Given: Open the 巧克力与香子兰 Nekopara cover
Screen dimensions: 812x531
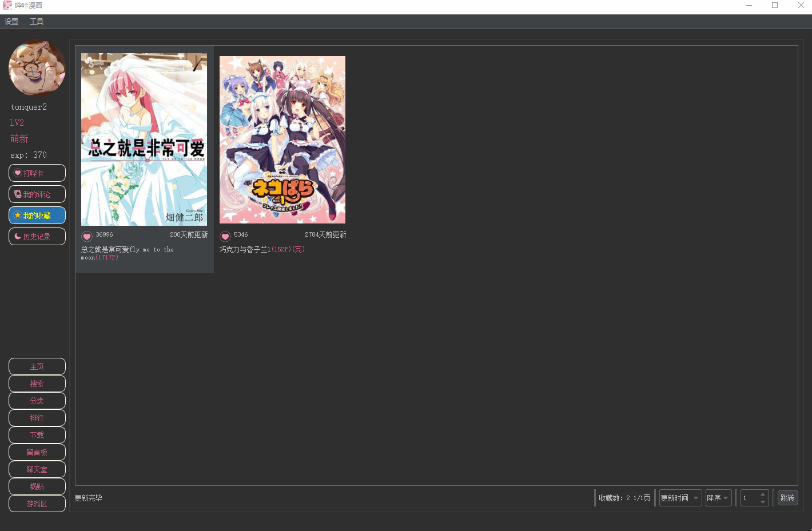Looking at the screenshot, I should [x=282, y=139].
